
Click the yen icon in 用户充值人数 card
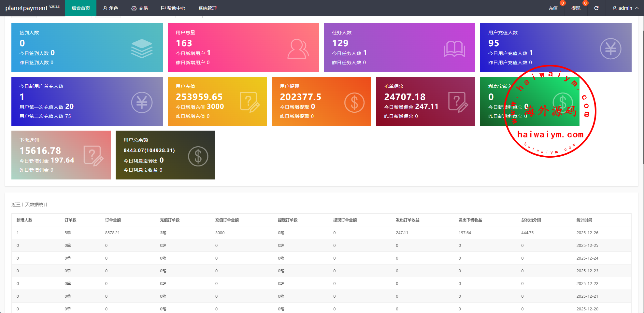click(610, 49)
